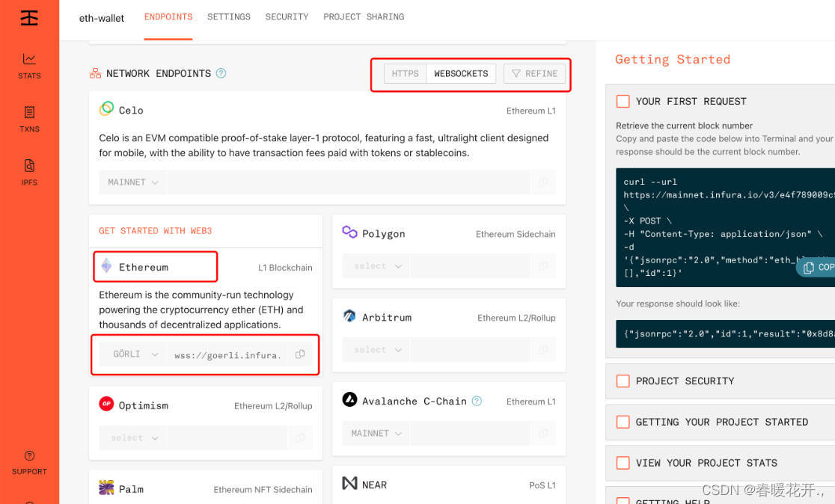Click the 'Getting Started' heading

click(x=673, y=60)
